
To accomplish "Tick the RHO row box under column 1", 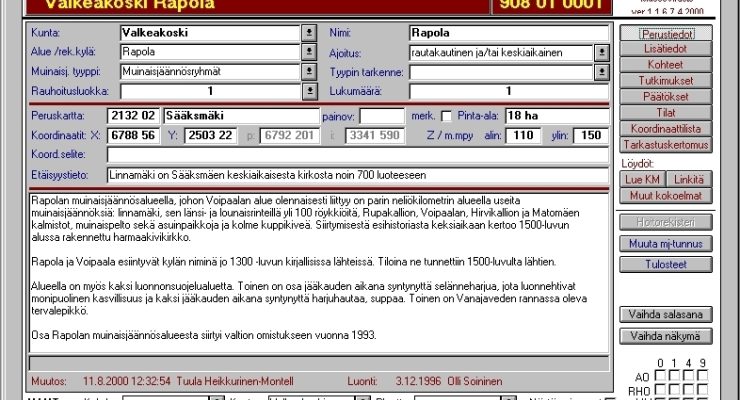I will (x=674, y=391).
